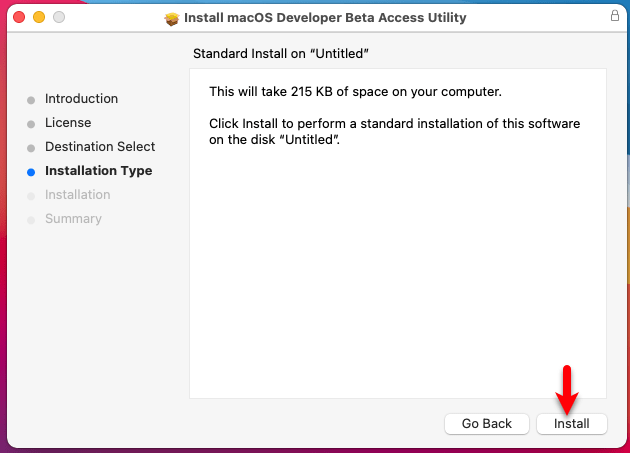Screen dimensions: 630x453
Task: Click the lock icon in title bar
Action: (x=614, y=16)
